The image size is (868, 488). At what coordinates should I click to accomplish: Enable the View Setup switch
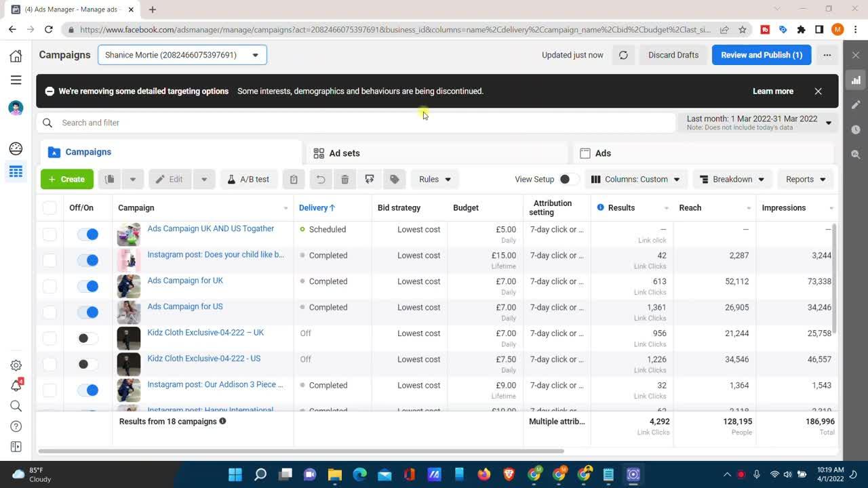[569, 179]
